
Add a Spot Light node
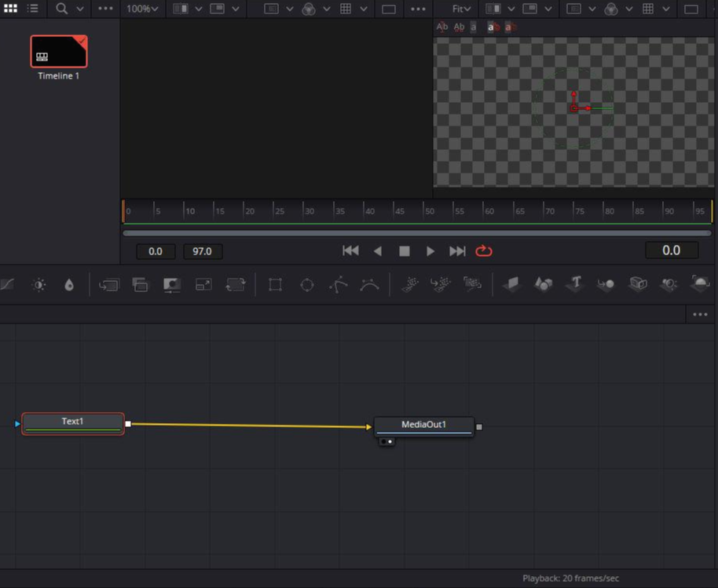669,284
